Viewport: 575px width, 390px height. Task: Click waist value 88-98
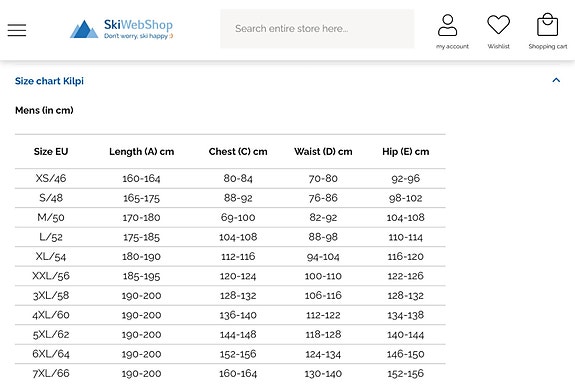323,237
